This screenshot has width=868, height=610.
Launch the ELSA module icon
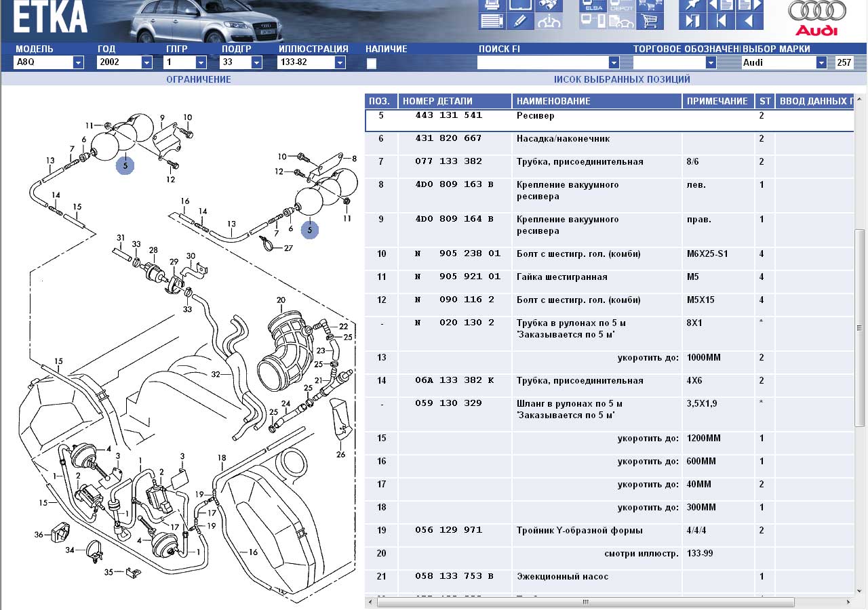click(x=593, y=6)
